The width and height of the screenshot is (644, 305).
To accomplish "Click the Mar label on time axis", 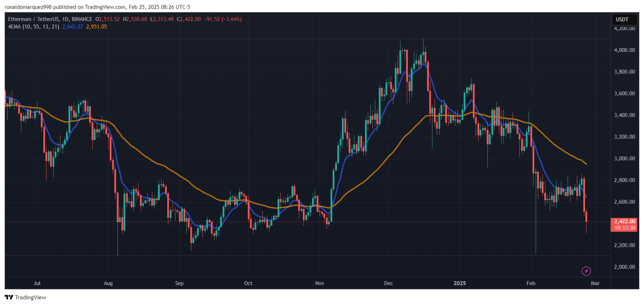I will pos(595,283).
